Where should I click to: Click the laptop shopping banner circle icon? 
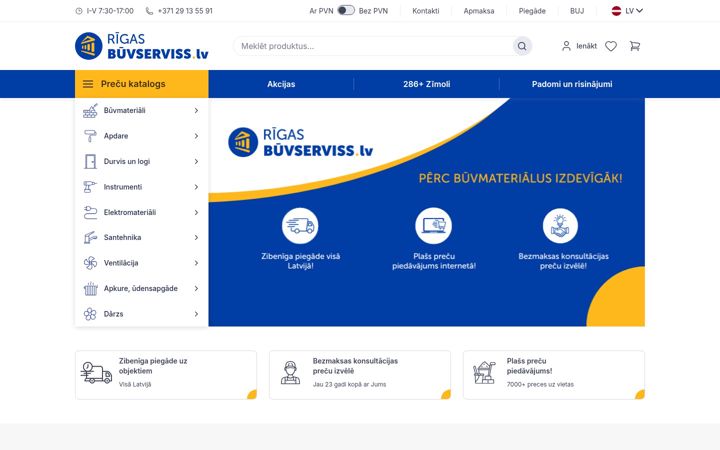[x=433, y=225]
